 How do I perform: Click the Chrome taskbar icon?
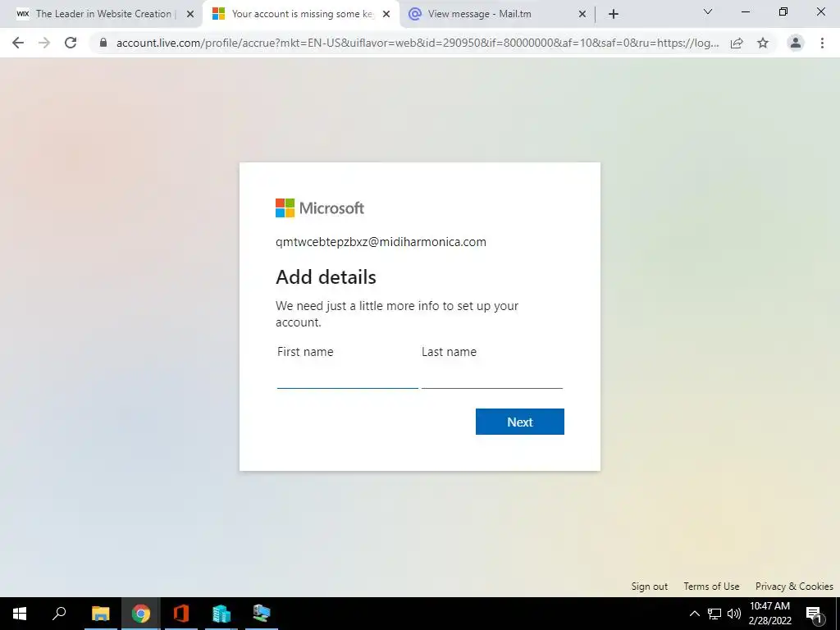pos(141,614)
